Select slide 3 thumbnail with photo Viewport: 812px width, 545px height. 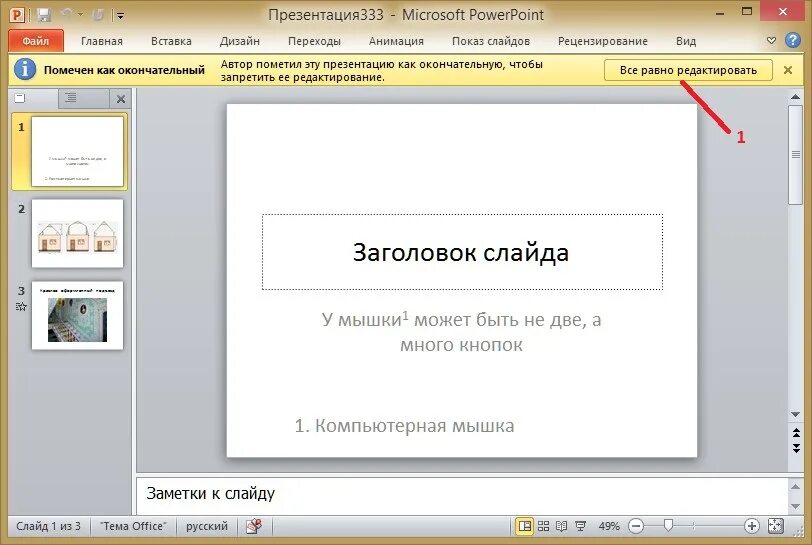point(78,315)
